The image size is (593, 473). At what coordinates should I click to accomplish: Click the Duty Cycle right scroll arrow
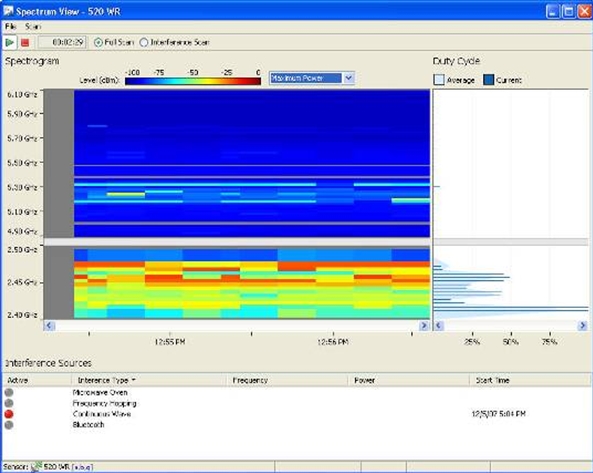click(583, 326)
